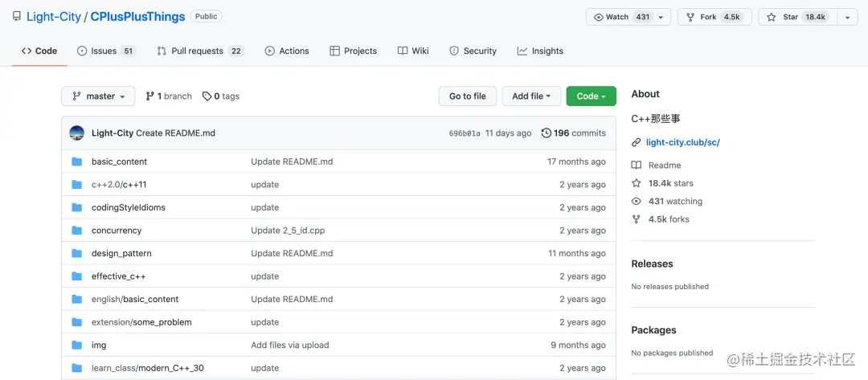Switch to the Security tab
868x380 pixels.
(473, 51)
